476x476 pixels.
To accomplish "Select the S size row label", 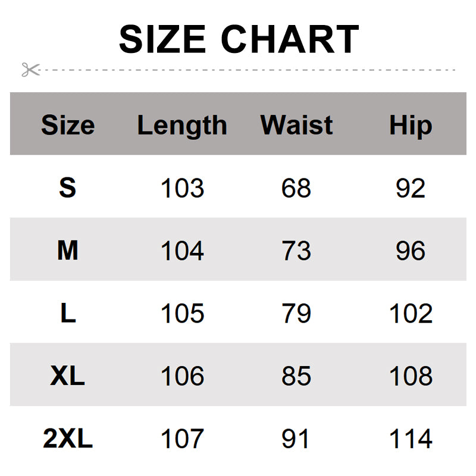I will point(68,188).
